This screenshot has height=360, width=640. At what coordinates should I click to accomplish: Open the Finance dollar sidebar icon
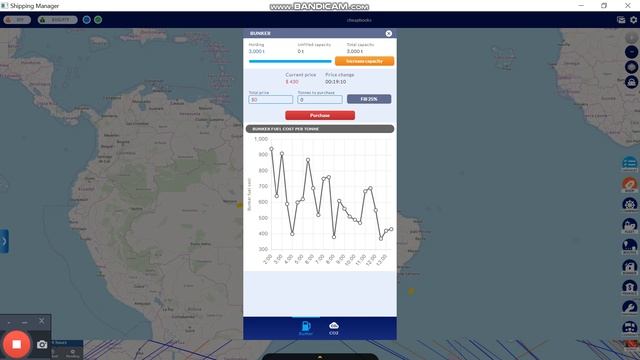coord(629,287)
